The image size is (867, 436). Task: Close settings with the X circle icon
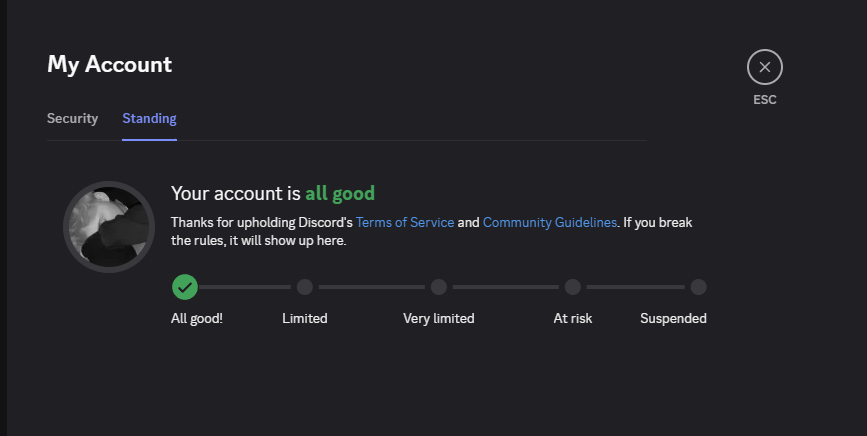coord(765,67)
